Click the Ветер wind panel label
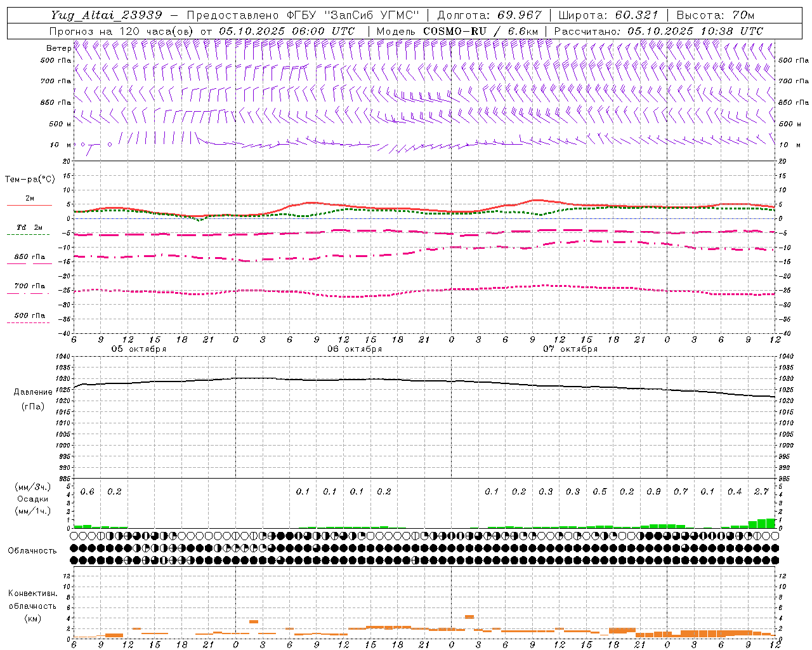 pyautogui.click(x=58, y=48)
